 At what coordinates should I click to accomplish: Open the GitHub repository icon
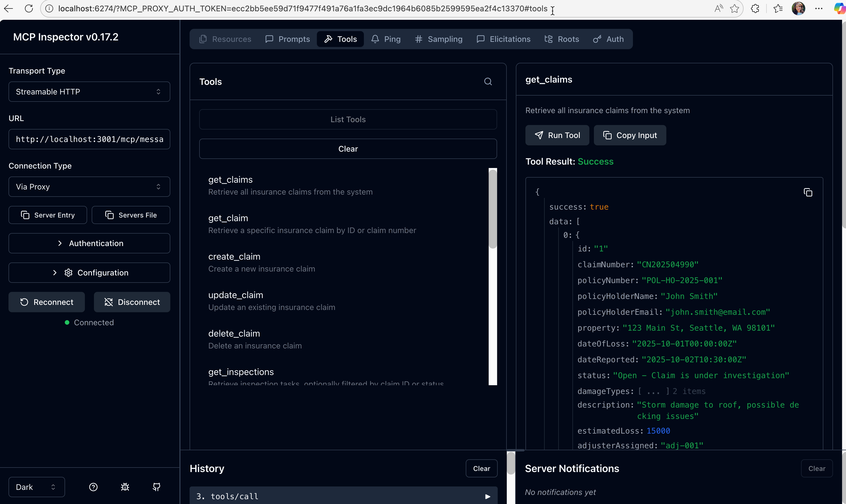point(157,487)
